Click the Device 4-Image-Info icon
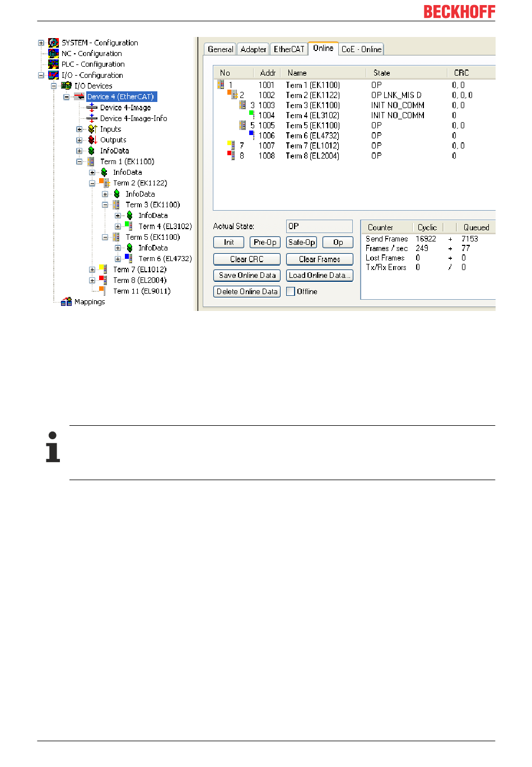Image resolution: width=532 pixels, height=767 pixels. tap(92, 118)
